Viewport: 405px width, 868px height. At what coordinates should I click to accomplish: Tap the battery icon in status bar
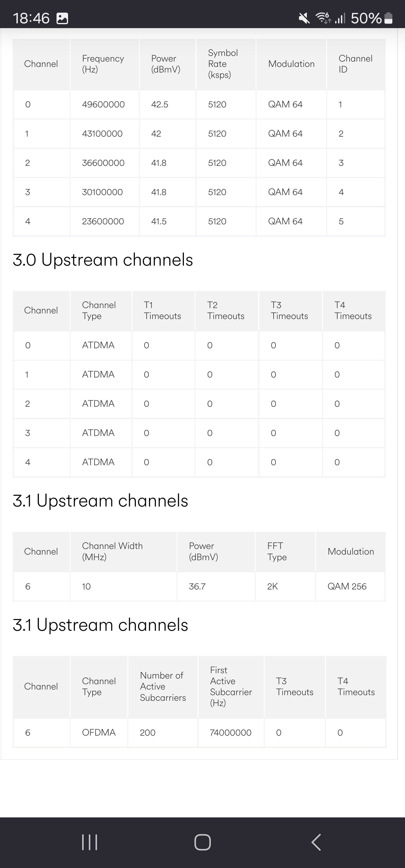point(388,18)
